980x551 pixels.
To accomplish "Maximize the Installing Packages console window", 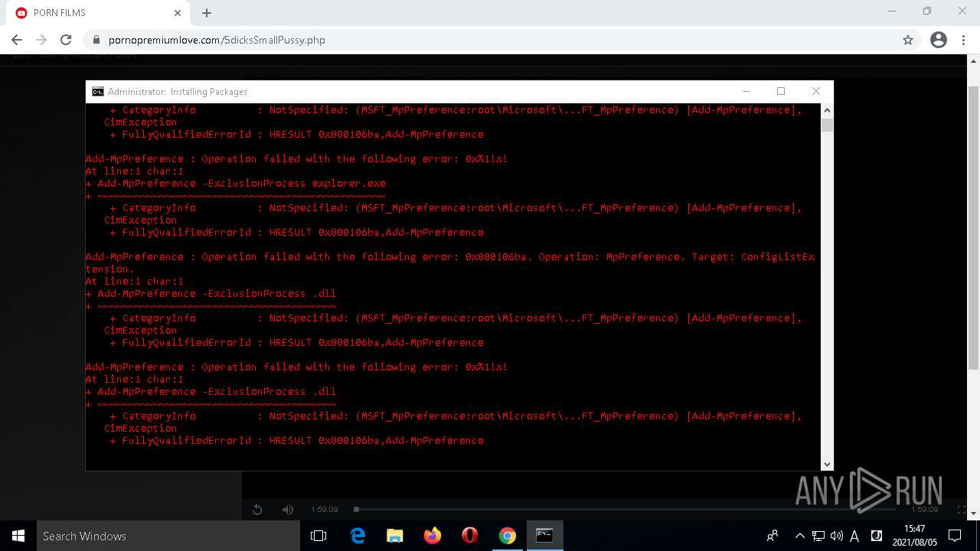I will [781, 91].
